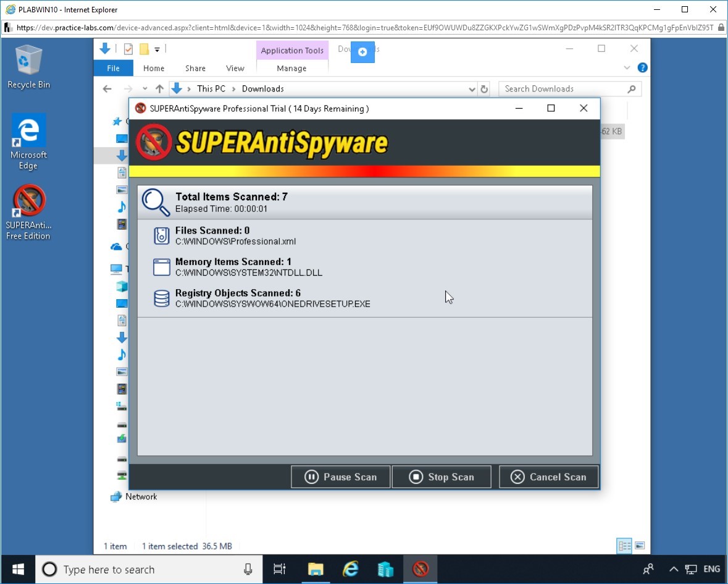Image resolution: width=728 pixels, height=584 pixels.
Task: Expand the File Explorer ribbon with the chevron
Action: click(x=627, y=68)
